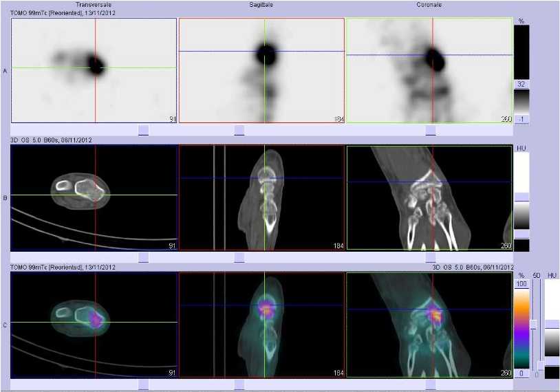Click slice slider thumb under row C fused sagittal
This screenshot has height=392, width=560.
[x=239, y=384]
